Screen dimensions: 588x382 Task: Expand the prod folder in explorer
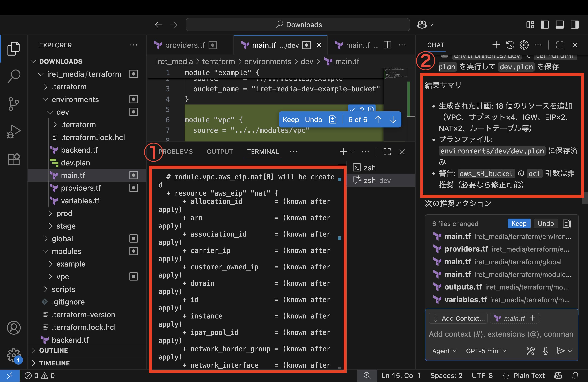click(x=64, y=213)
